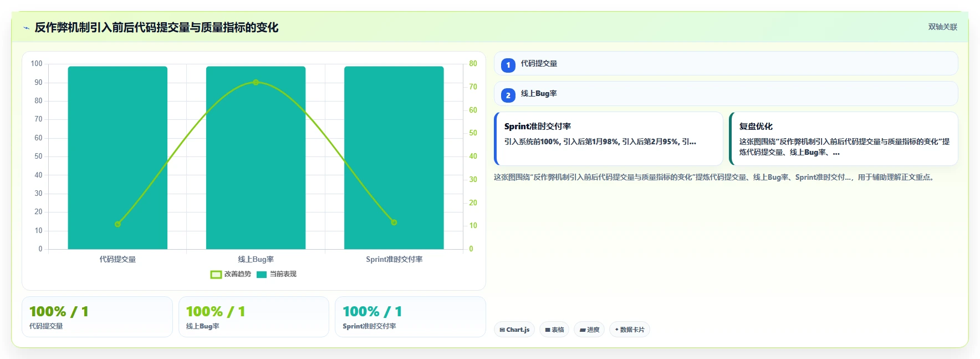The width and height of the screenshot is (980, 359).
Task: Click the left axis value 100
Action: point(37,64)
